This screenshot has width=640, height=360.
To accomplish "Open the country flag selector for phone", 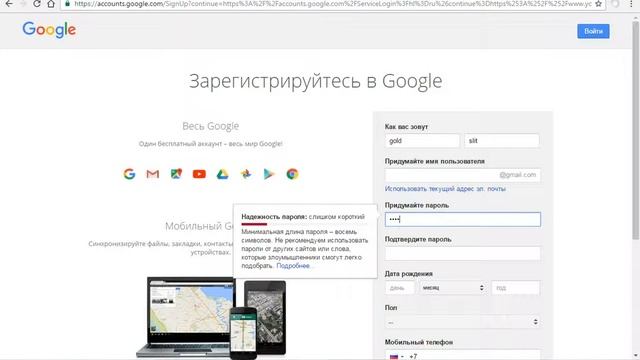I will 396,356.
